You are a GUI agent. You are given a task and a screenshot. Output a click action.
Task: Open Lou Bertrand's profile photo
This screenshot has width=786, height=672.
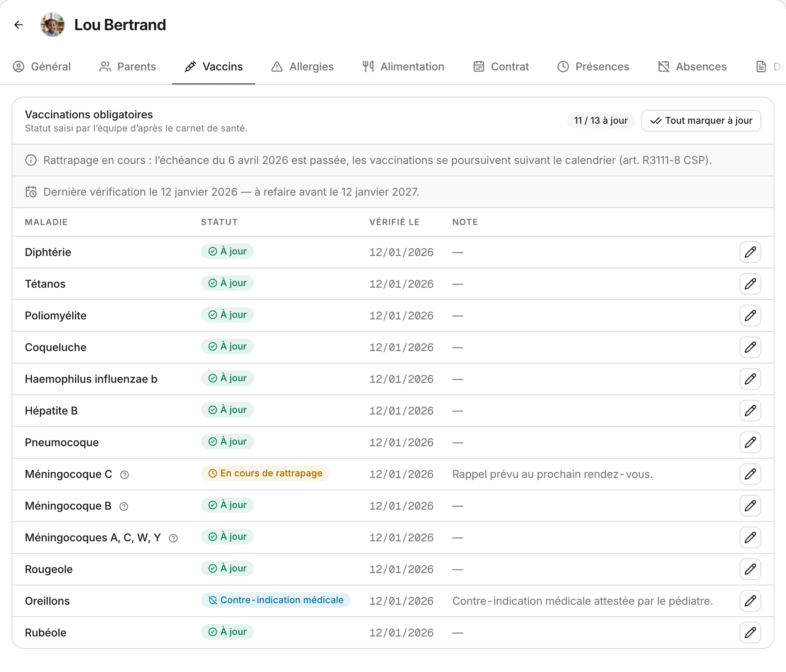[x=52, y=25]
